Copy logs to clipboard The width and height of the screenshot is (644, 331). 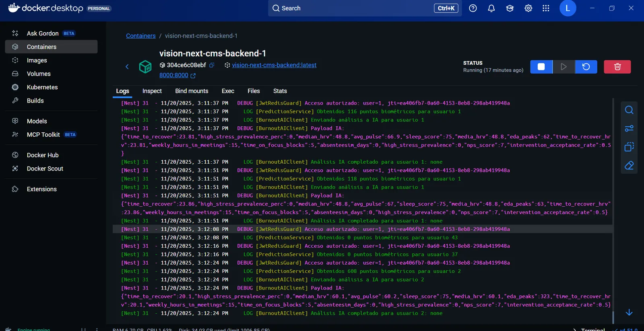(629, 147)
